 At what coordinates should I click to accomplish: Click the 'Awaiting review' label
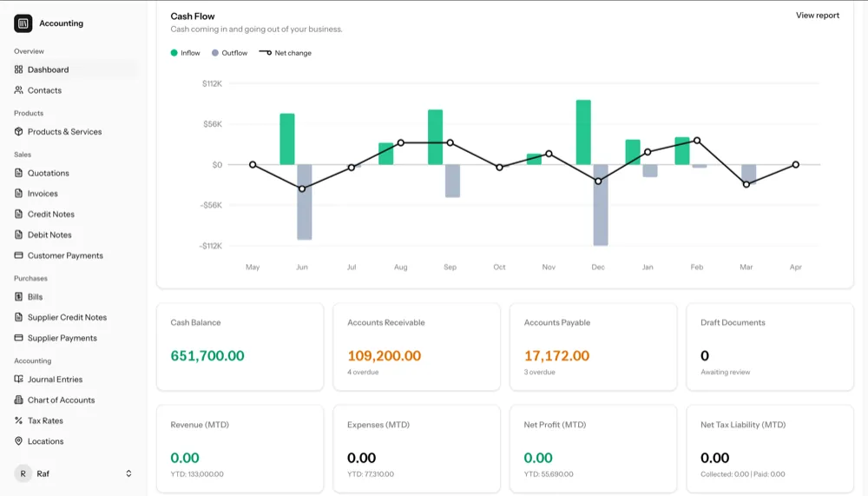725,373
